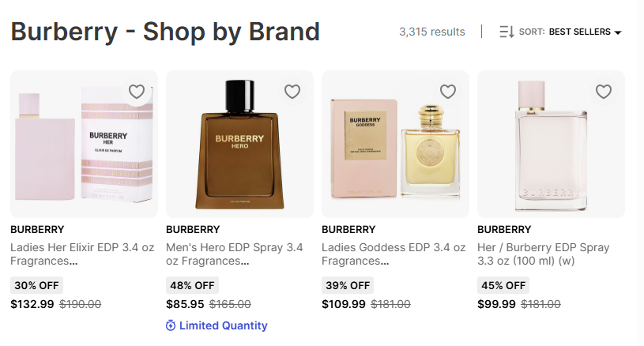Click heart icon on Her Burberry EDP Spray
The width and height of the screenshot is (644, 346).
pos(604,92)
